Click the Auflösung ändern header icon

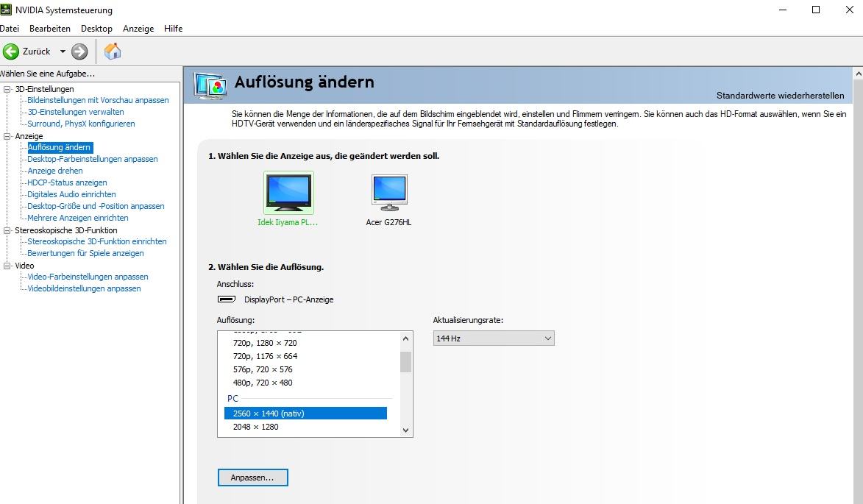(x=210, y=85)
